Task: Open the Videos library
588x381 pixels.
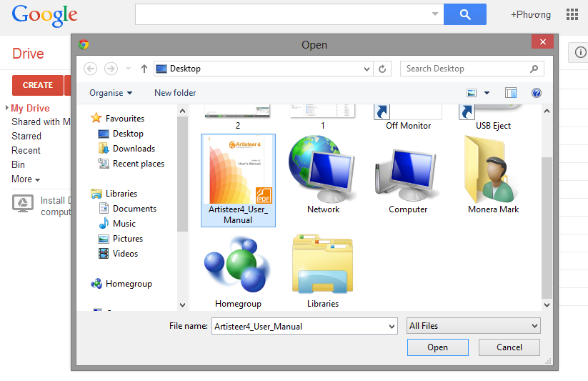Action: 118,254
